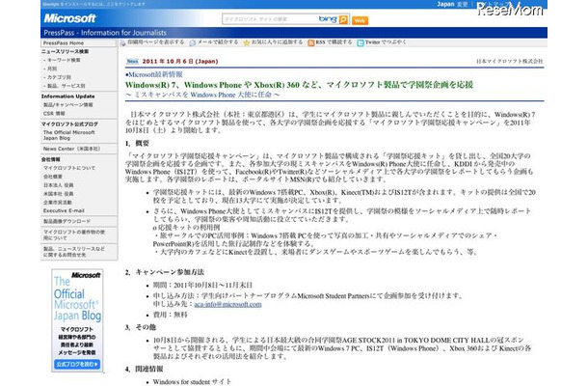
Task: Click the News badge beside the date
Action: pos(132,61)
